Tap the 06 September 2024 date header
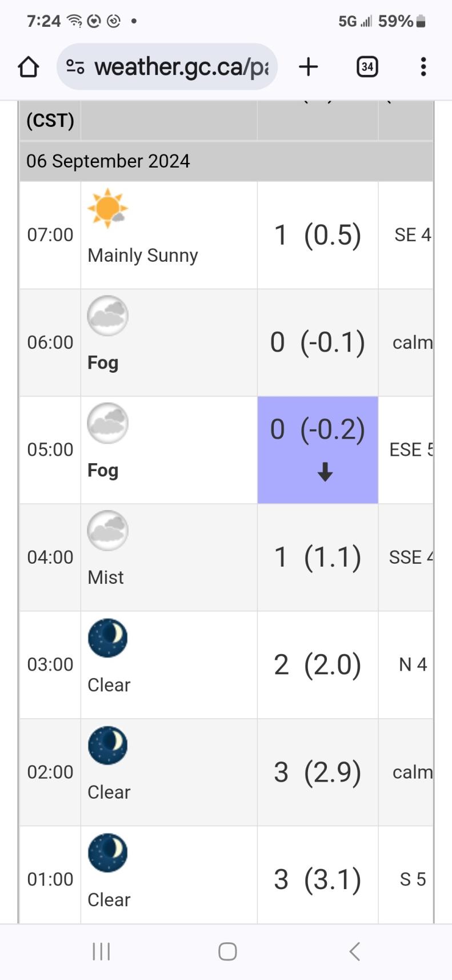 pyautogui.click(x=108, y=161)
